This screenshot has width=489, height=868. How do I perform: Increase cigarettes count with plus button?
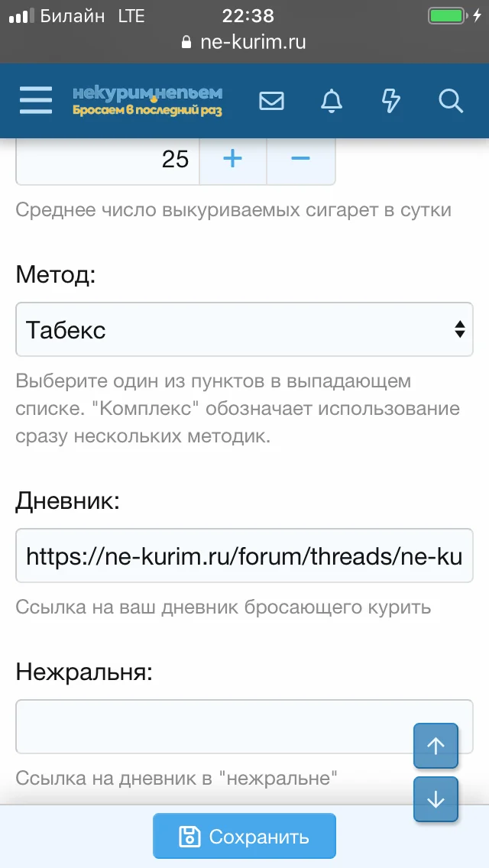(232, 159)
